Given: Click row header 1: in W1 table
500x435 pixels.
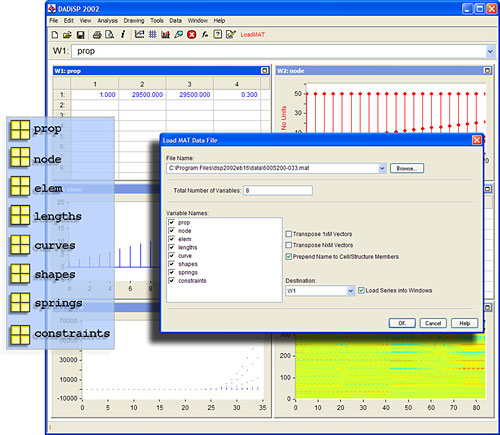Looking at the screenshot, I should click(x=62, y=95).
